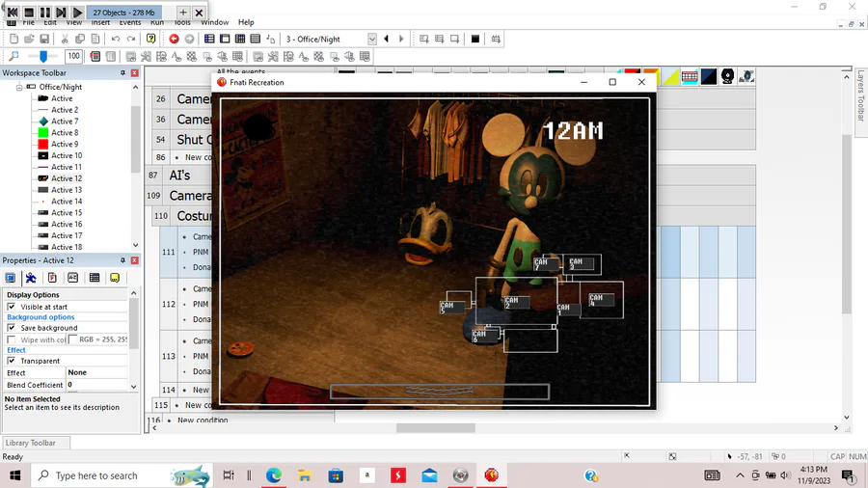Image resolution: width=868 pixels, height=488 pixels.
Task: Click the black Stop square icon
Action: (475, 39)
